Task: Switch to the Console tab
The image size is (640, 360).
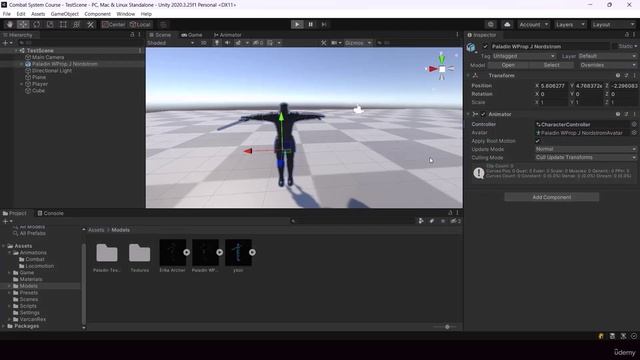Action: pyautogui.click(x=50, y=213)
